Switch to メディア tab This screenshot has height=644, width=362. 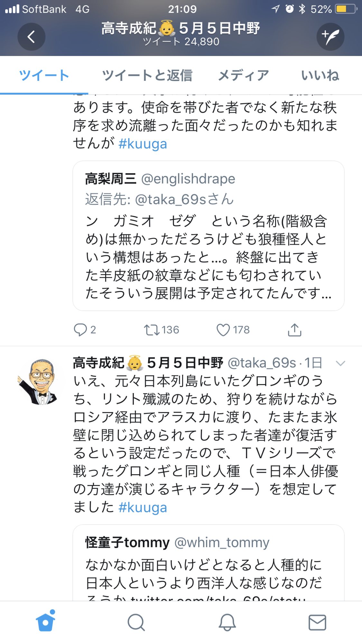point(244,75)
